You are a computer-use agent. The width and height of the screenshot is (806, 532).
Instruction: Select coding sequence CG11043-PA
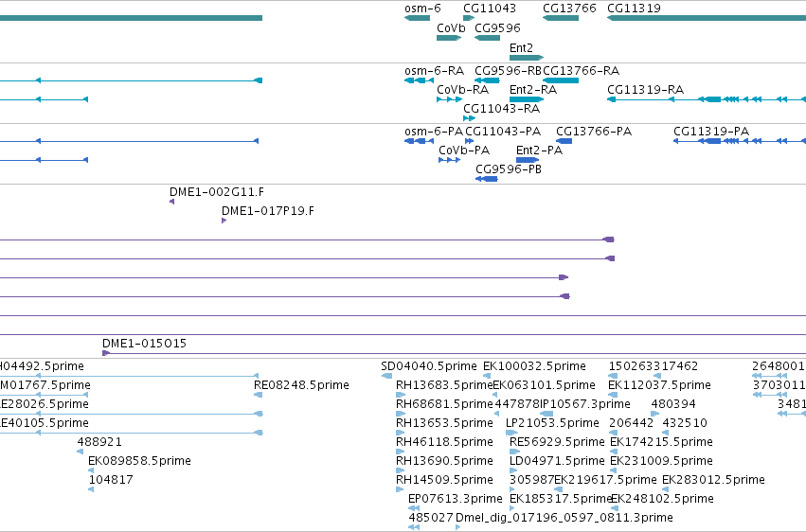(469, 141)
